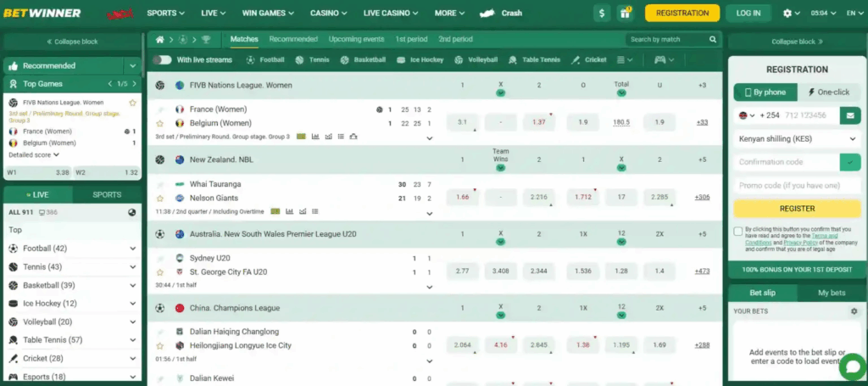Open the SPORTS menu
Image resolution: width=868 pixels, height=386 pixels.
click(x=165, y=14)
